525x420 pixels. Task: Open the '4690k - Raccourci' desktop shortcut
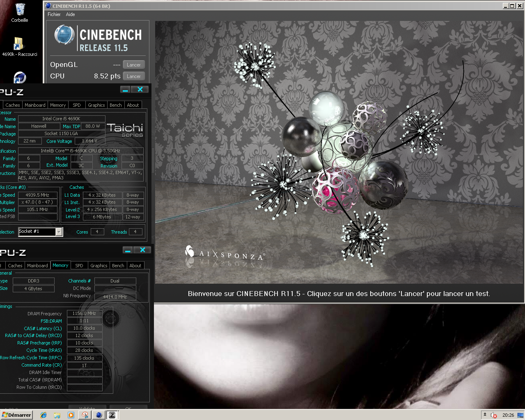19,46
